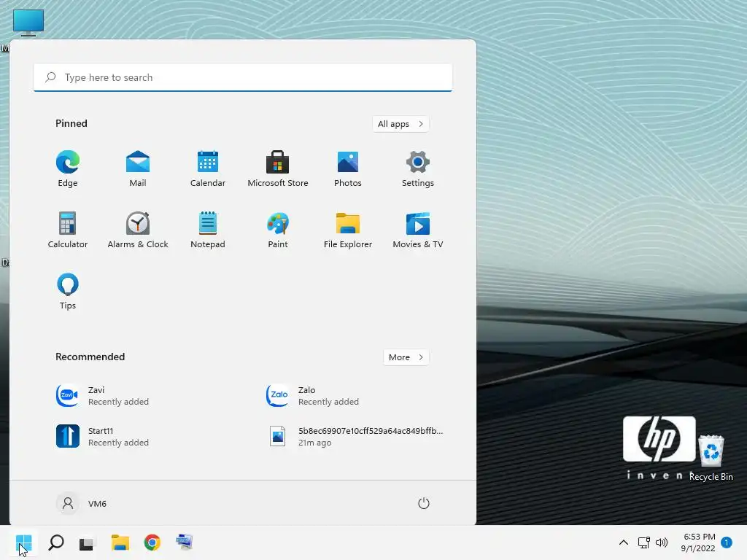This screenshot has width=747, height=560.
Task: Open the VM6 user account menu
Action: [82, 503]
